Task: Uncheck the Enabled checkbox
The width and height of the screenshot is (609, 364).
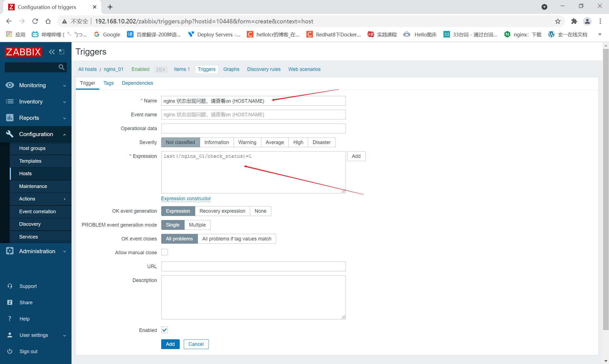Action: click(x=164, y=330)
